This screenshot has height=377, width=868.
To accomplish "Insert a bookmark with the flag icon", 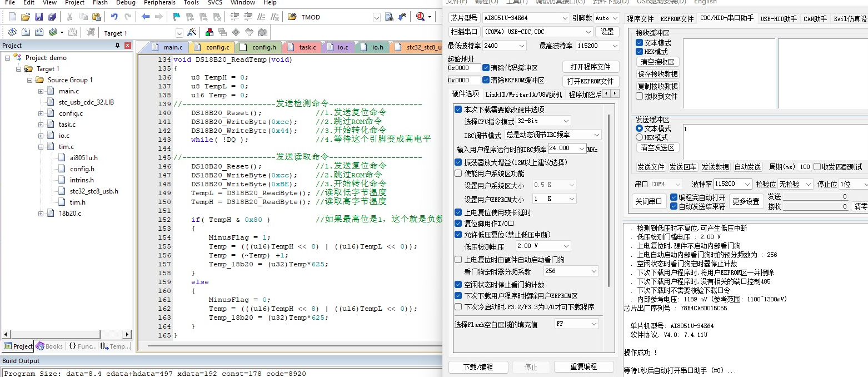I will (x=176, y=17).
